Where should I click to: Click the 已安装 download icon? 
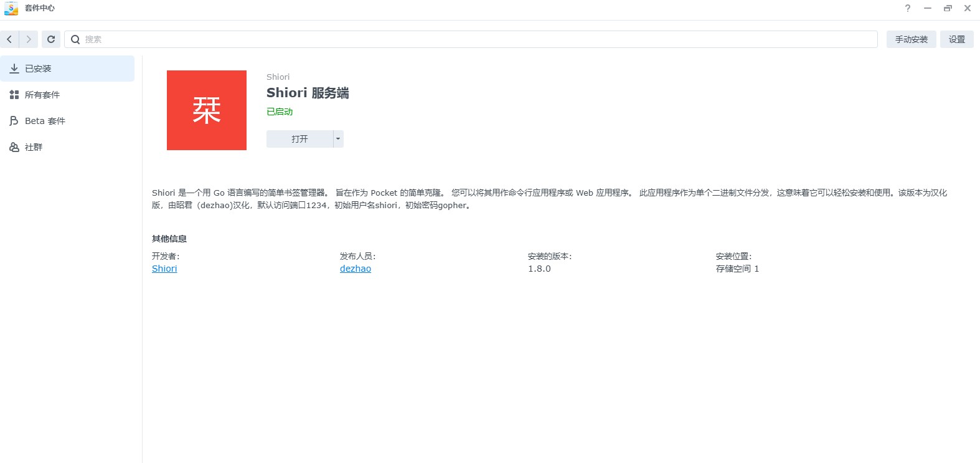[x=14, y=69]
